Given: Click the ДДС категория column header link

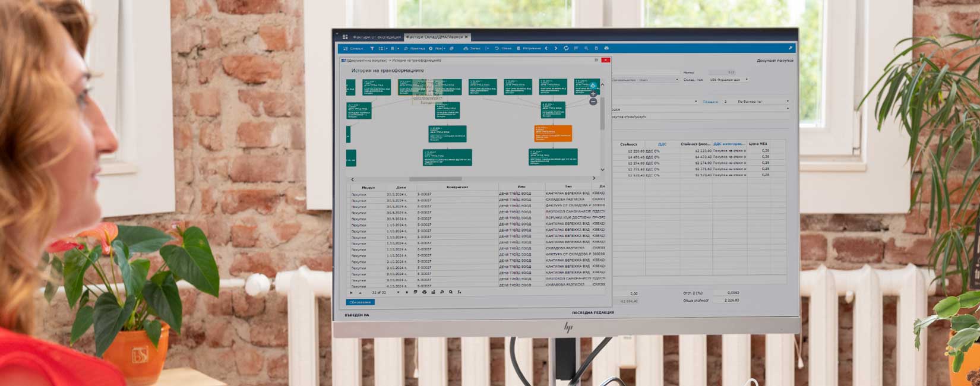Looking at the screenshot, I should (728, 144).
